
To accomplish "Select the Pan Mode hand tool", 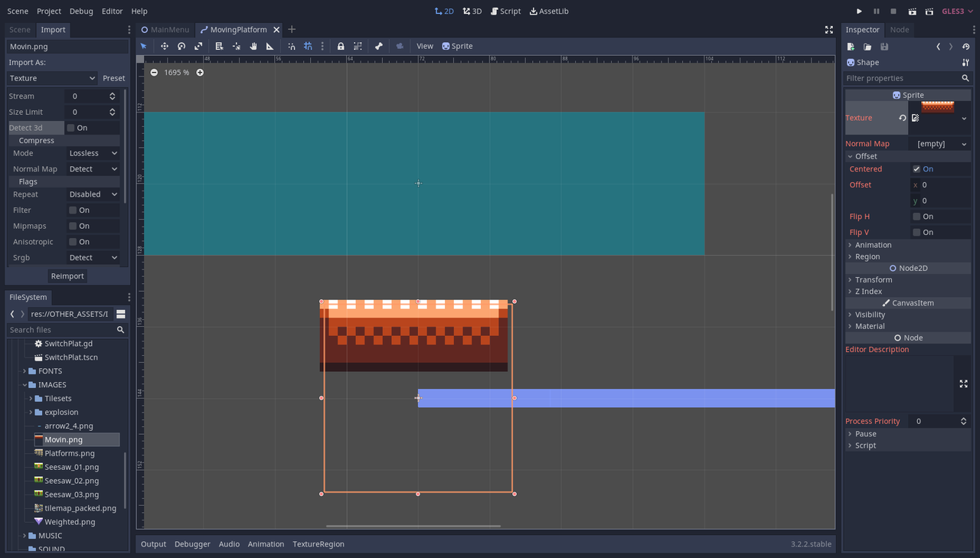I will (253, 46).
